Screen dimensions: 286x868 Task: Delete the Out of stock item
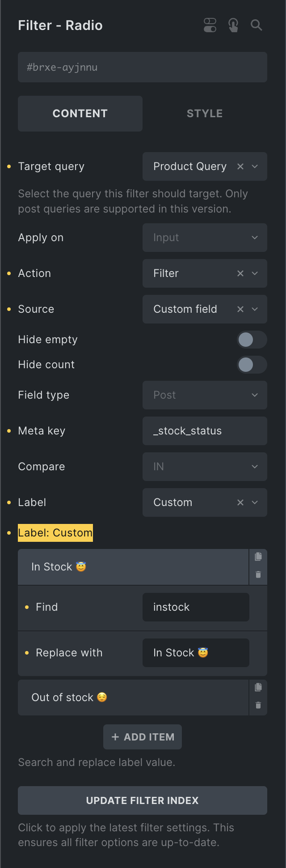click(x=258, y=705)
